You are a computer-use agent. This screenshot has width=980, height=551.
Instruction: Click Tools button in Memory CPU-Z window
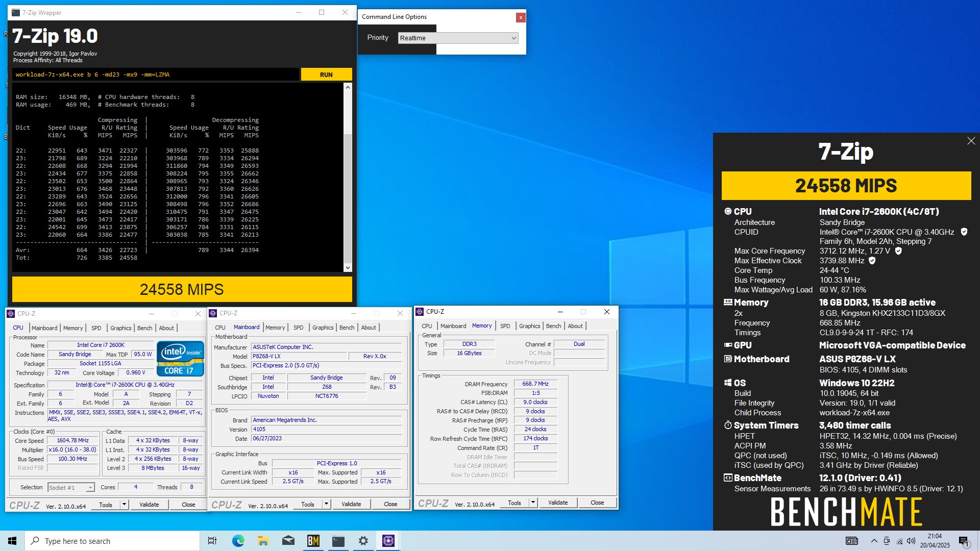[514, 503]
